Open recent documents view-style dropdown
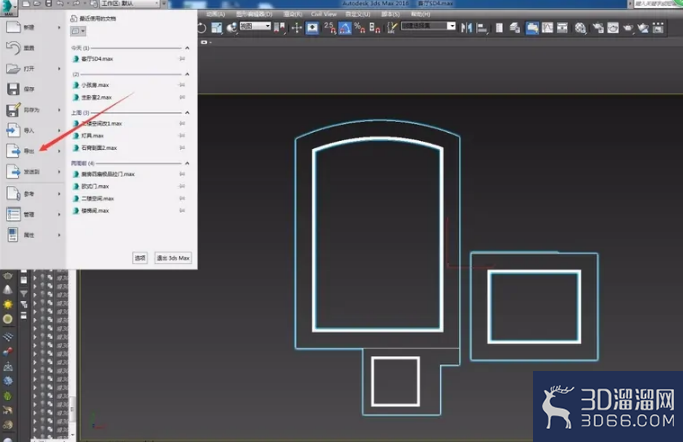 pos(78,31)
